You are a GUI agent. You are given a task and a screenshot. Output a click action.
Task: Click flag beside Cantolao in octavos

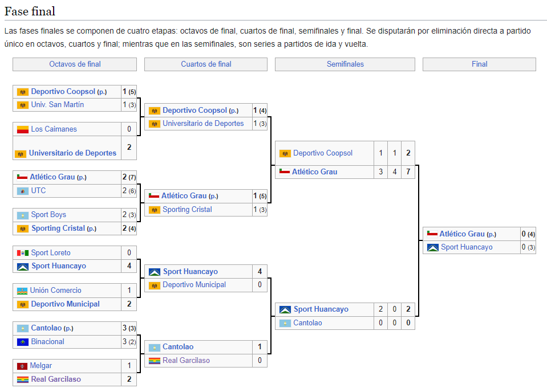click(23, 329)
